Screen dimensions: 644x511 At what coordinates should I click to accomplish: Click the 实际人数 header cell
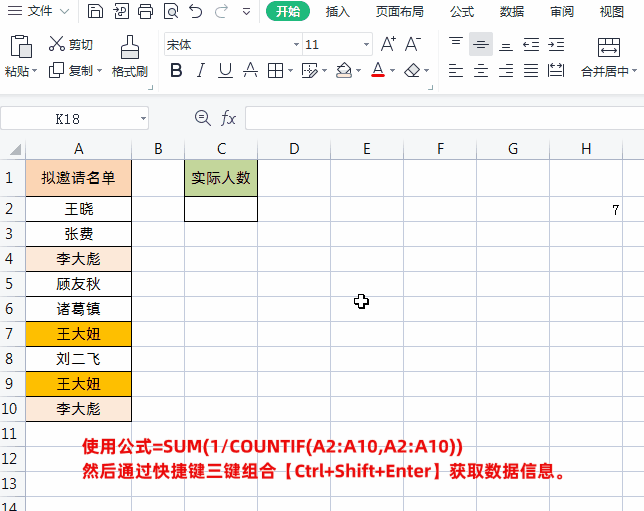[x=221, y=178]
